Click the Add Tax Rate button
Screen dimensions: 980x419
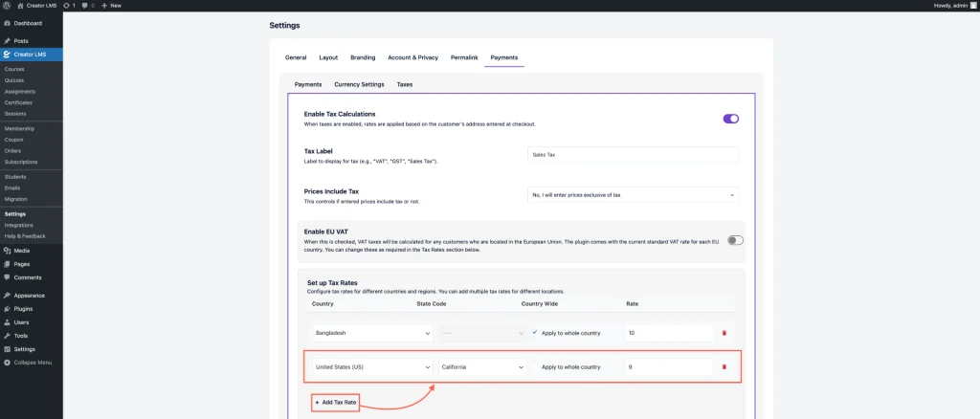click(x=335, y=403)
